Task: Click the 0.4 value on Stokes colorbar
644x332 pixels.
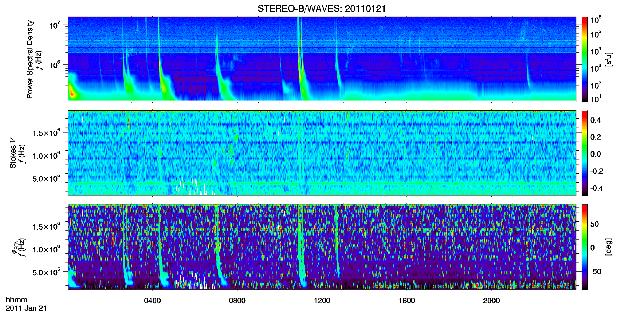Action: click(x=595, y=120)
